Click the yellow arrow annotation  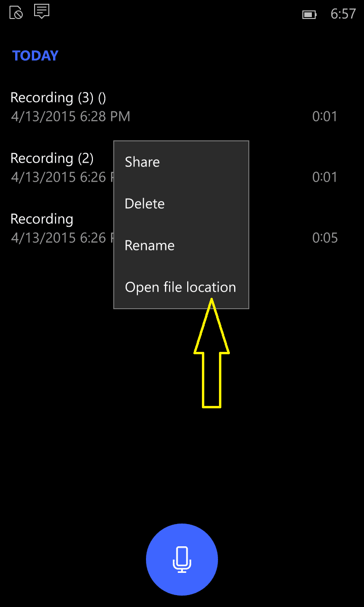point(211,353)
